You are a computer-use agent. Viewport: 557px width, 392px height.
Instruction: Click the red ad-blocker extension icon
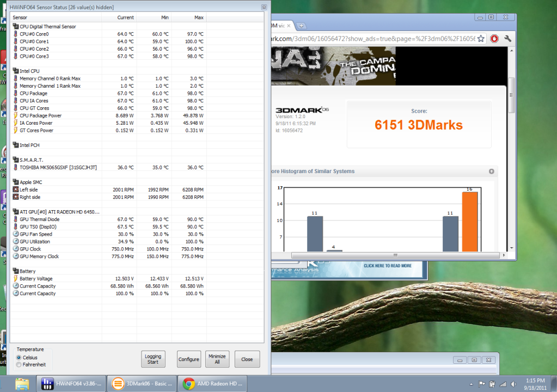coord(494,39)
